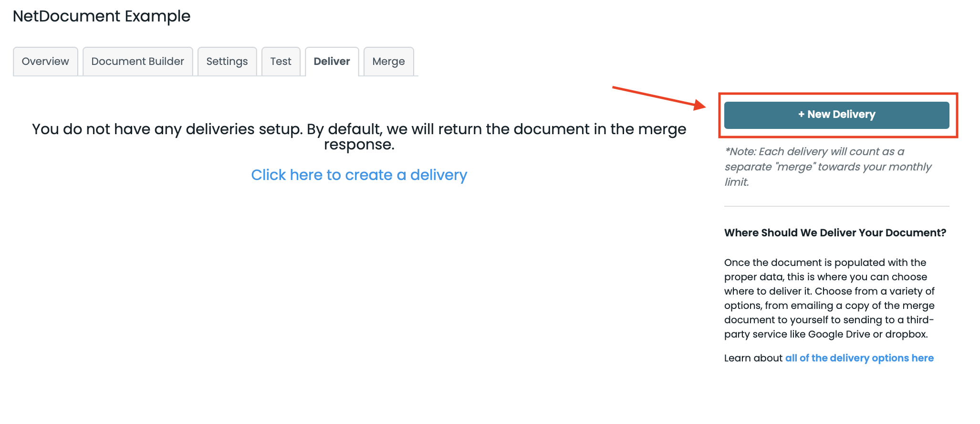Click the horizontal divider under the note
The height and width of the screenshot is (424, 980).
(836, 206)
